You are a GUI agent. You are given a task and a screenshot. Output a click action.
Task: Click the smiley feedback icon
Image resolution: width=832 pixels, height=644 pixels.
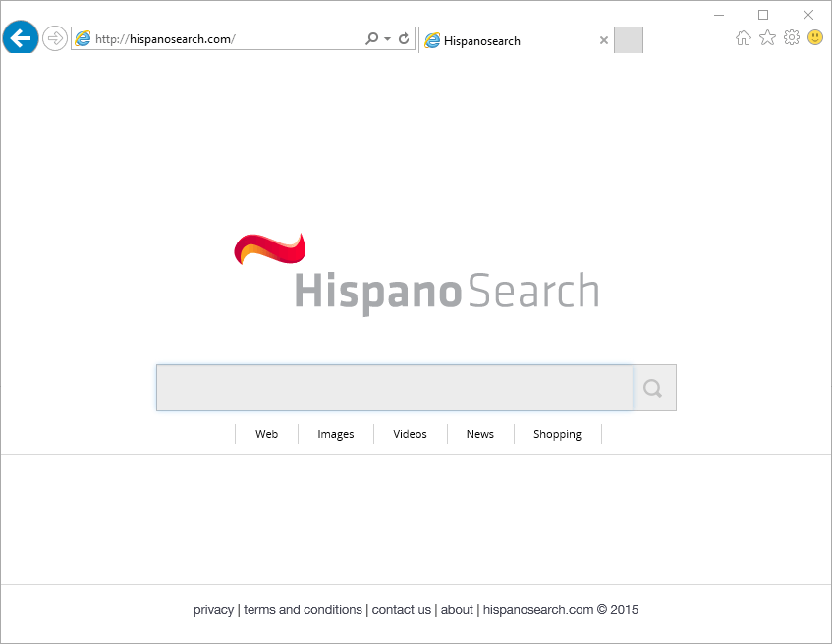pyautogui.click(x=815, y=37)
